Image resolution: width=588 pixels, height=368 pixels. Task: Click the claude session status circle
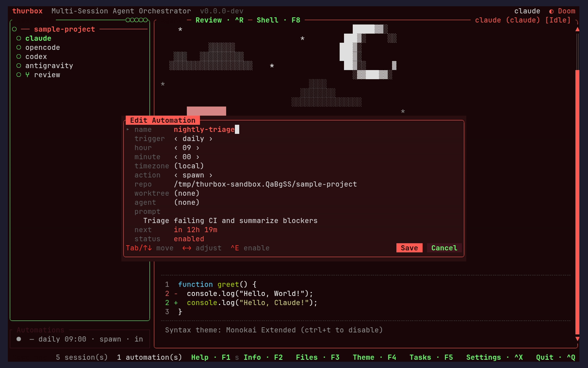18,38
